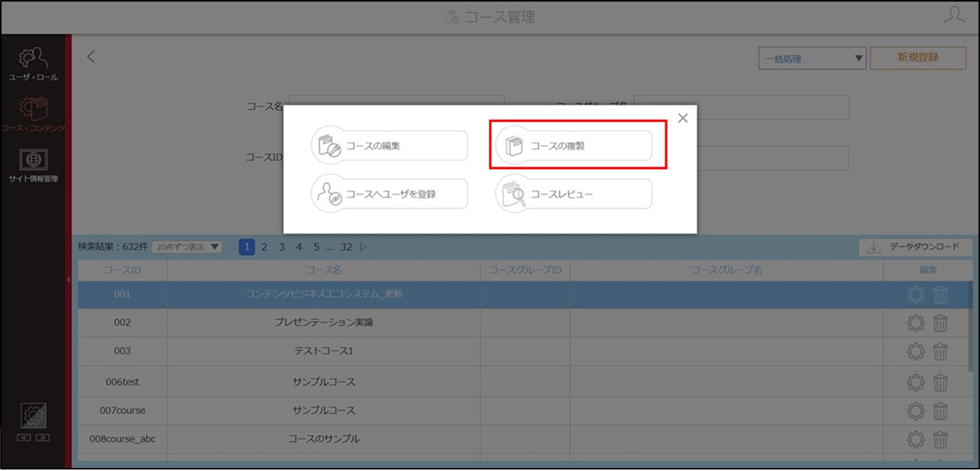Select コースの複製 option

coord(574,146)
